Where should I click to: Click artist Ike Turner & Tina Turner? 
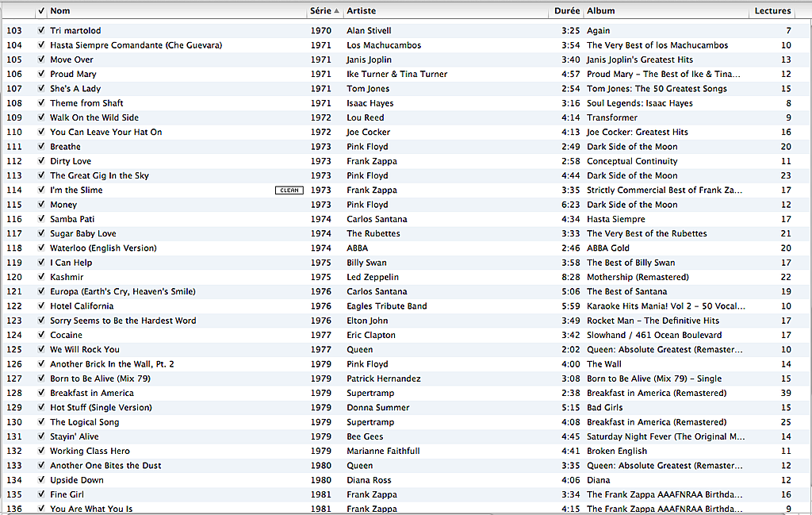(x=396, y=74)
